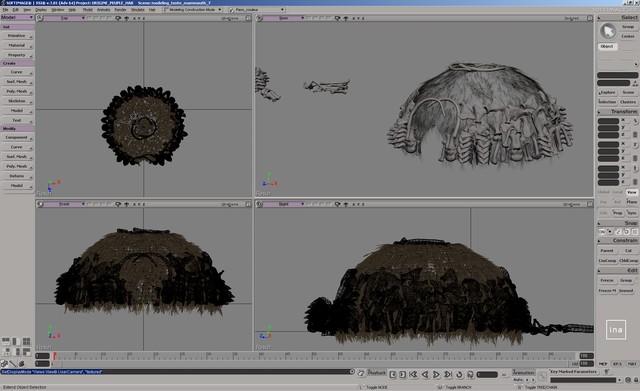This screenshot has width=640, height=391.
Task: Select the four-pane viewport layout icon
Action: click(x=27, y=341)
